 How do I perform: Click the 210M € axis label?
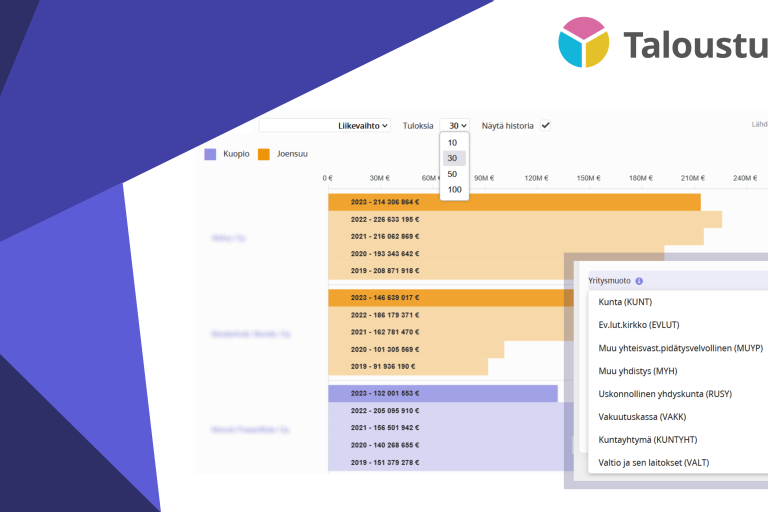click(x=693, y=178)
